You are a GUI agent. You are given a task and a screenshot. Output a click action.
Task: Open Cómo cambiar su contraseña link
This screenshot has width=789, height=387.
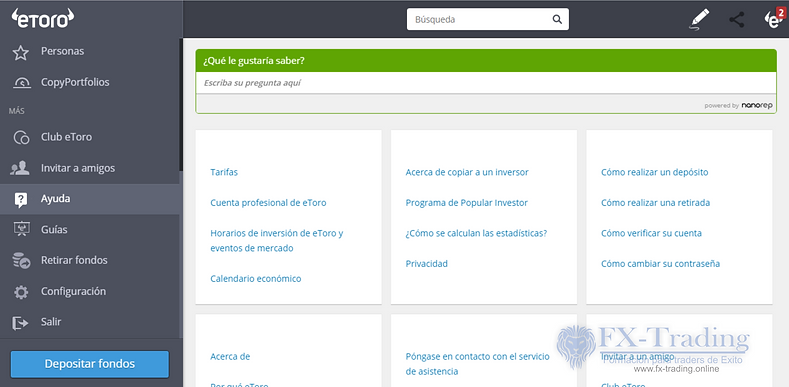(661, 264)
